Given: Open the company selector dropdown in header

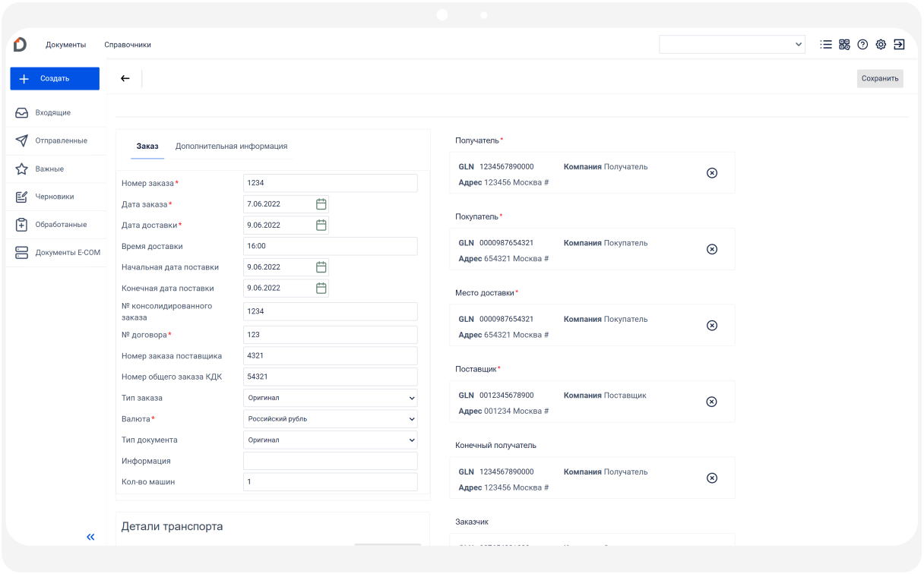Looking at the screenshot, I should pos(732,45).
